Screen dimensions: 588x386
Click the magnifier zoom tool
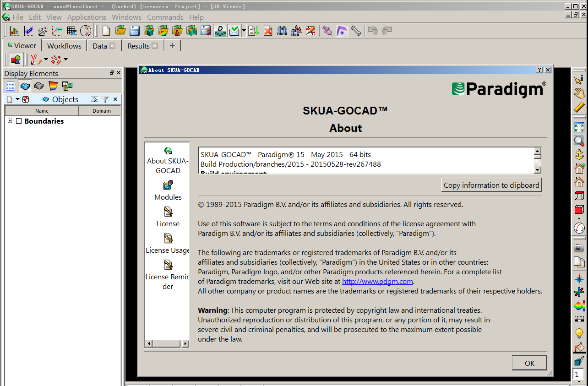pyautogui.click(x=579, y=141)
